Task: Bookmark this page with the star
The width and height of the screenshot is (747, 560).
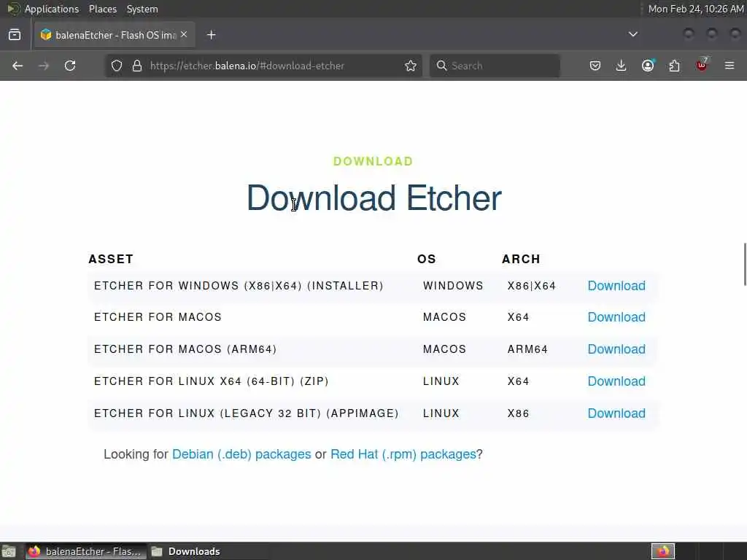Action: click(x=411, y=66)
